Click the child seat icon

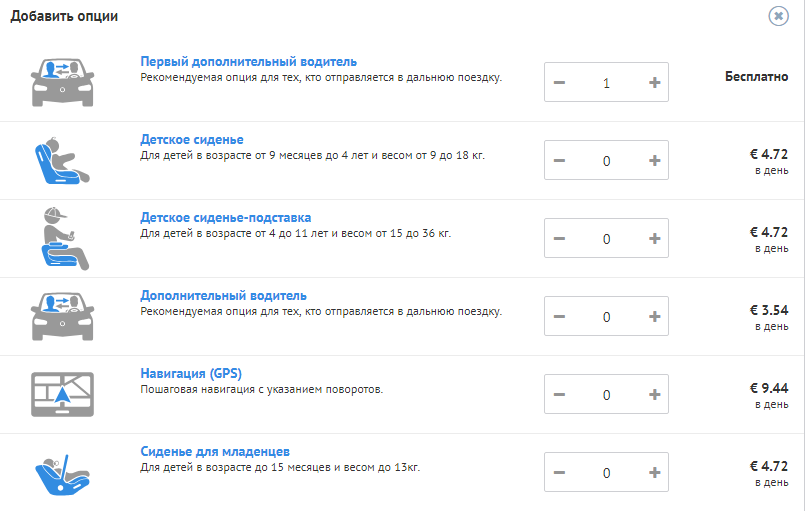click(62, 160)
